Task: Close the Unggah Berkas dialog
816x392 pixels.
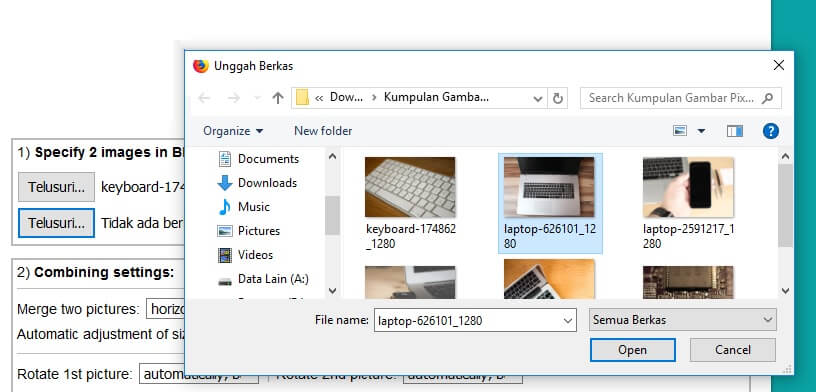Action: tap(779, 65)
